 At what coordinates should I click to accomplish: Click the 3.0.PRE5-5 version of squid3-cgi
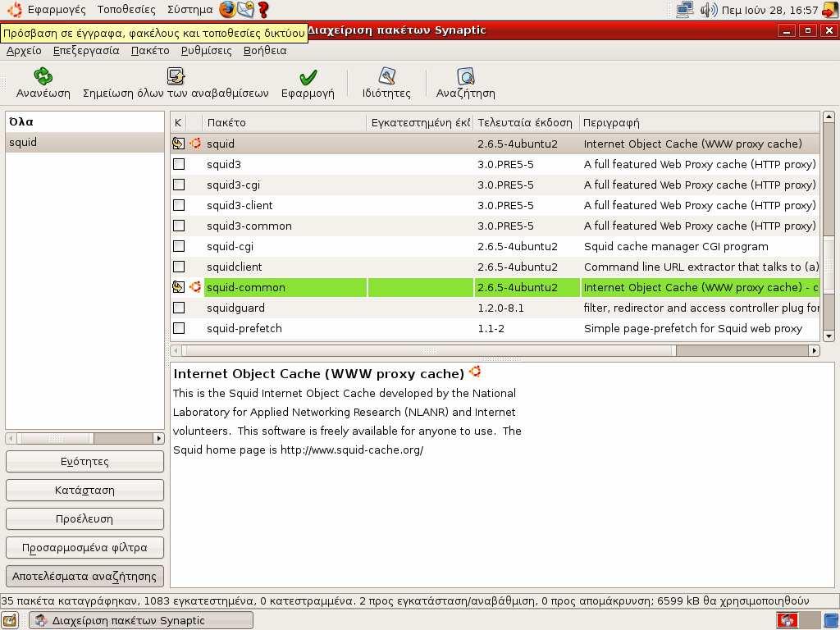click(x=505, y=185)
